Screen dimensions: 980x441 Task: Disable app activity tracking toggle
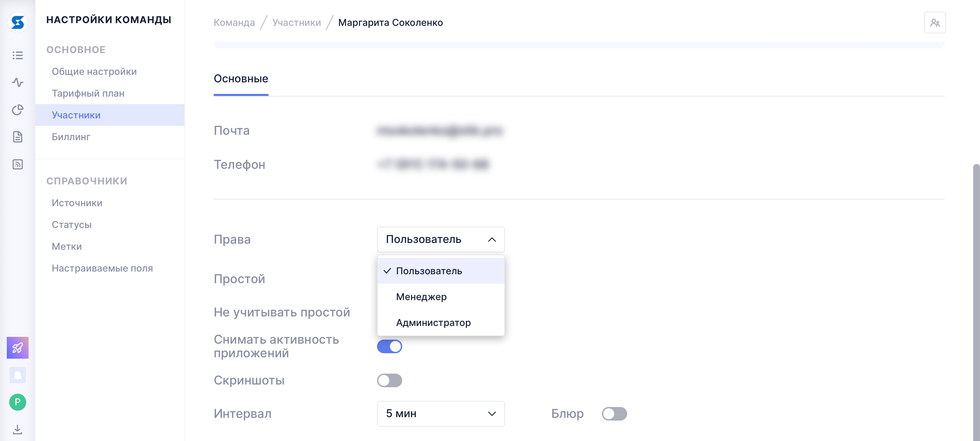click(389, 346)
